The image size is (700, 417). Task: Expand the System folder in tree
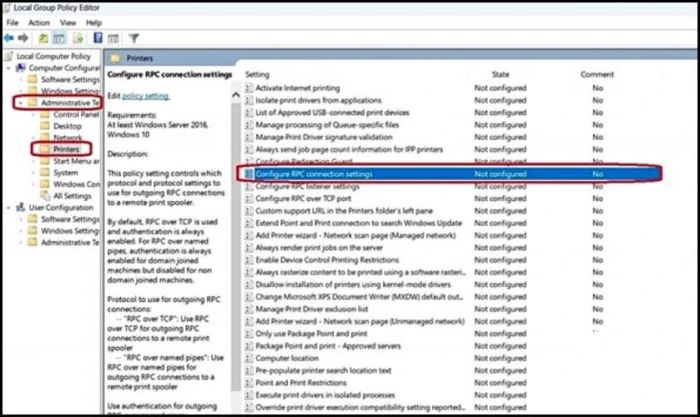[x=33, y=172]
